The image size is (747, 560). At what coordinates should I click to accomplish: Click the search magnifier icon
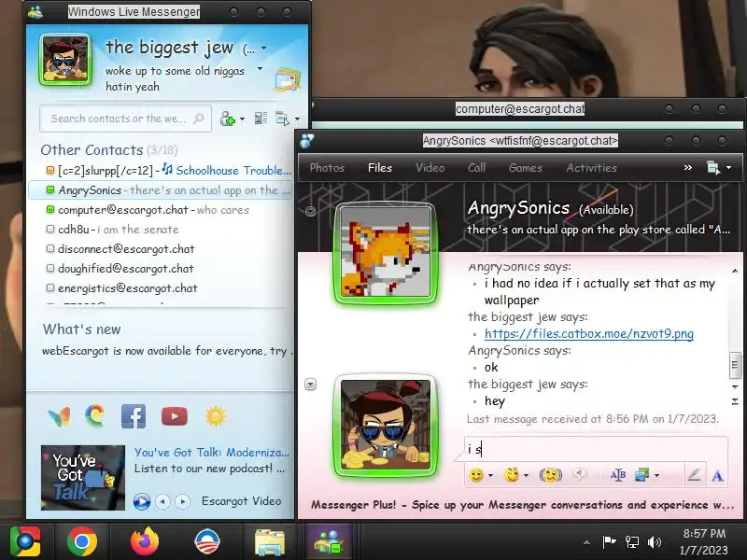[x=199, y=119]
